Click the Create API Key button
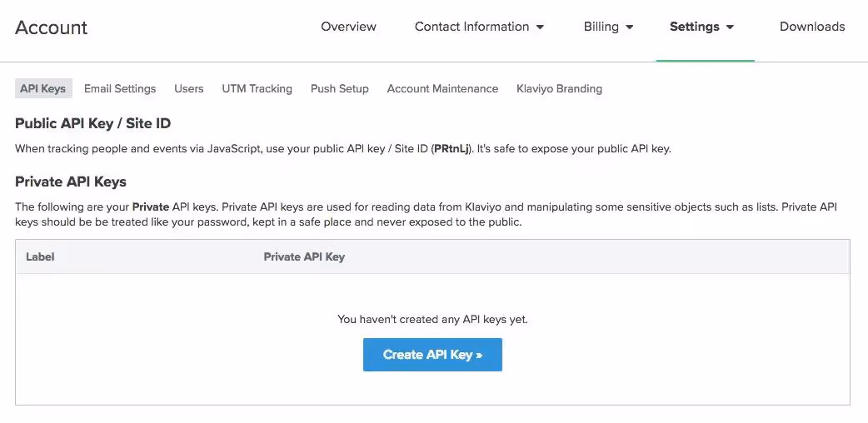 coord(432,355)
